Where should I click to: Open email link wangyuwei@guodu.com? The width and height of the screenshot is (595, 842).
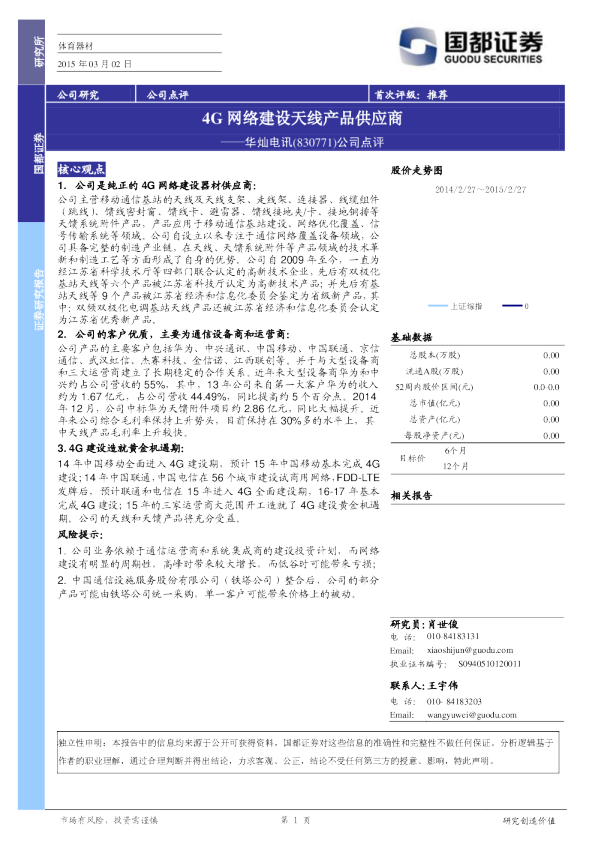471,715
